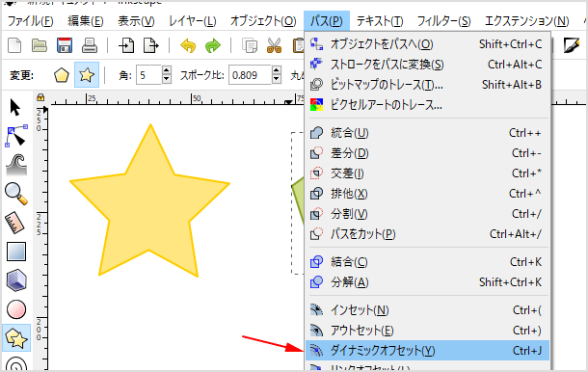This screenshot has width=588, height=372.
Task: Choose 結合(C) combine entry
Action: 427,262
